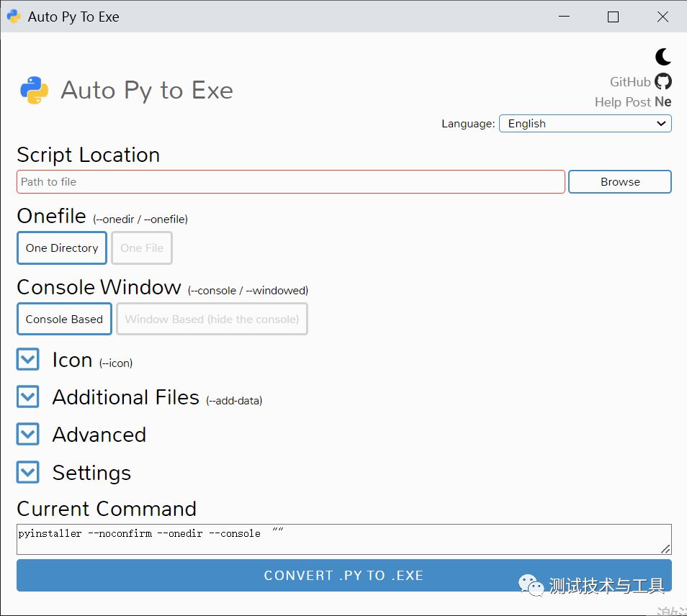Open the Help Post link
The height and width of the screenshot is (616, 687).
tap(623, 102)
